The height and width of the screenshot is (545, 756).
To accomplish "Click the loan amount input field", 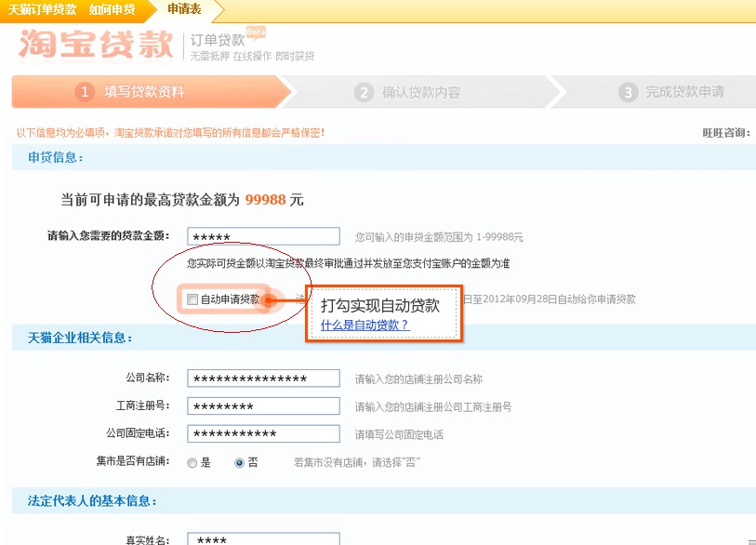I will click(x=263, y=235).
